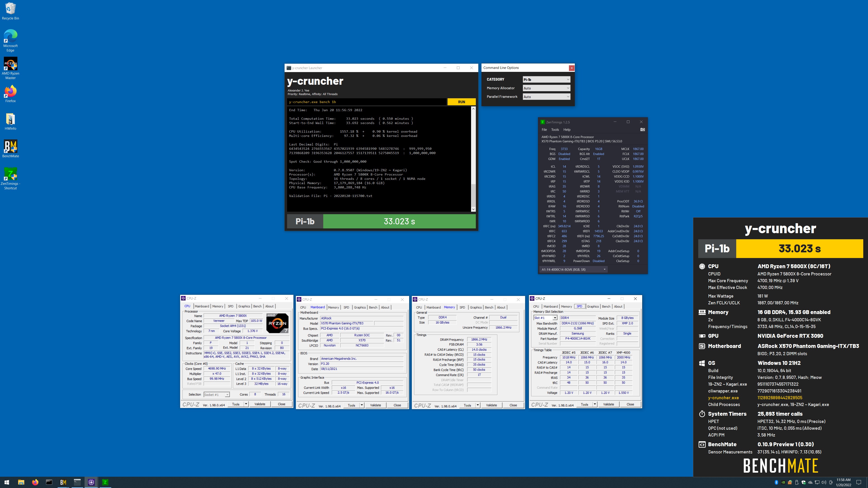Open the y-cruncher Launcher taskbar button
Screen dimensions: 868x488
click(77, 482)
